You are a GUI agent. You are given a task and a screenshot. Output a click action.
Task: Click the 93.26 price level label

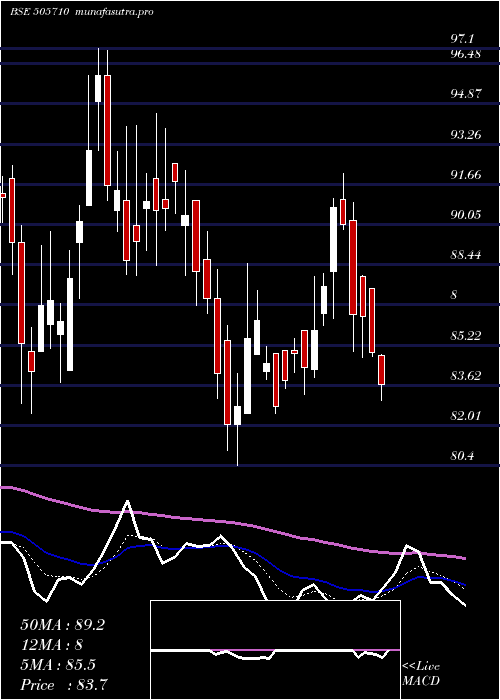point(466,134)
